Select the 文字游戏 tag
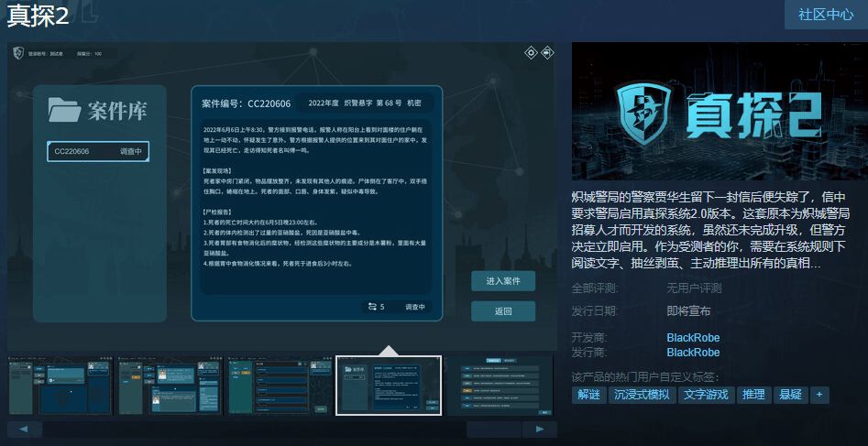Screen dimensions: 868x446 pyautogui.click(x=706, y=395)
